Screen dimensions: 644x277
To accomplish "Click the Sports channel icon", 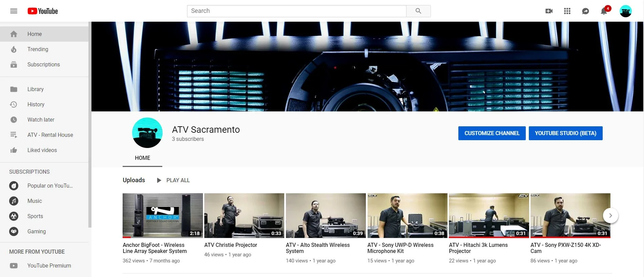I will (x=14, y=216).
